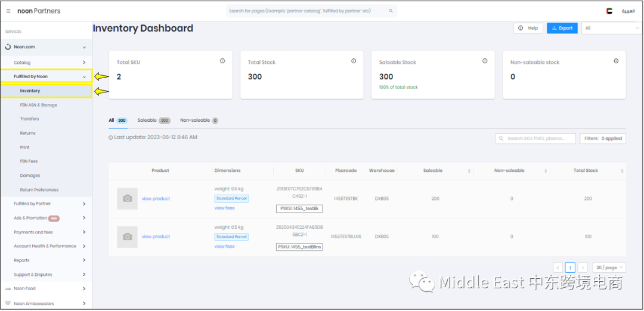Screen dimensions: 644x311
Task: Click the blue Export button
Action: click(562, 28)
